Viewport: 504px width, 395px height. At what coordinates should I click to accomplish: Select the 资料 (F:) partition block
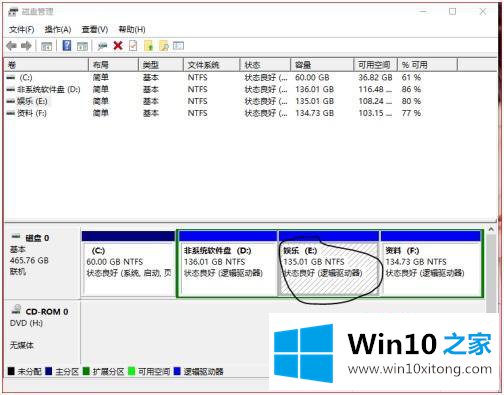(431, 263)
